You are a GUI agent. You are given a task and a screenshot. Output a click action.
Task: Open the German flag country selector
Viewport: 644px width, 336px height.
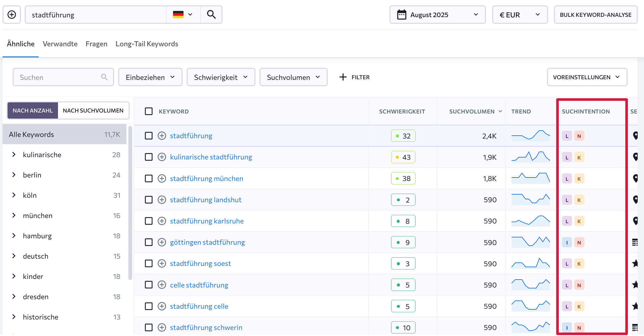click(183, 15)
